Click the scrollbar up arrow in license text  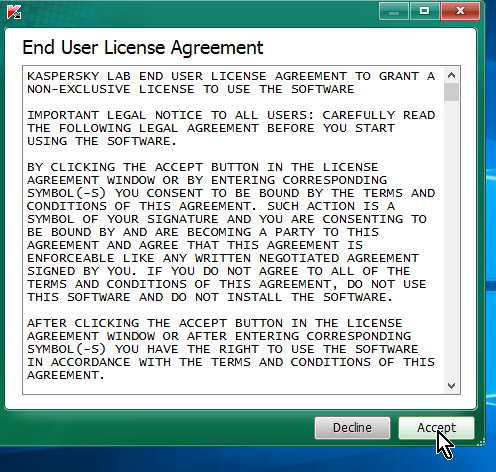452,75
